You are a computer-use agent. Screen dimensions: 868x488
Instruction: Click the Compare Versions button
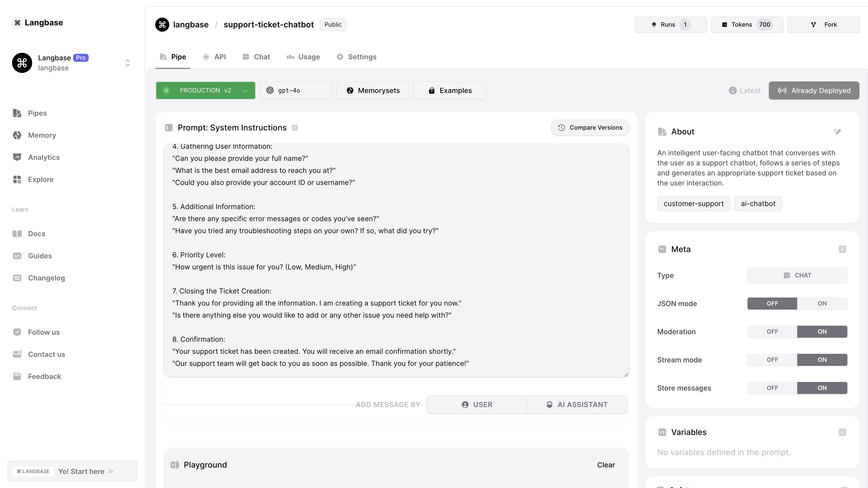tap(590, 128)
